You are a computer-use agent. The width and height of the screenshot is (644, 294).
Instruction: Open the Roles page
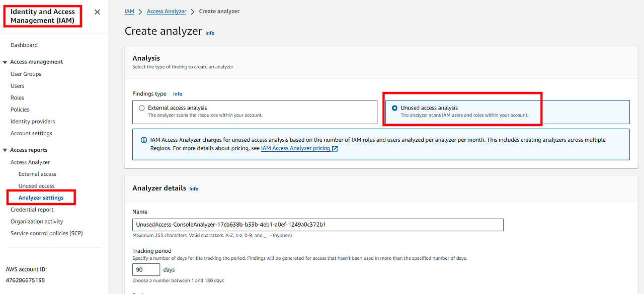coord(17,98)
